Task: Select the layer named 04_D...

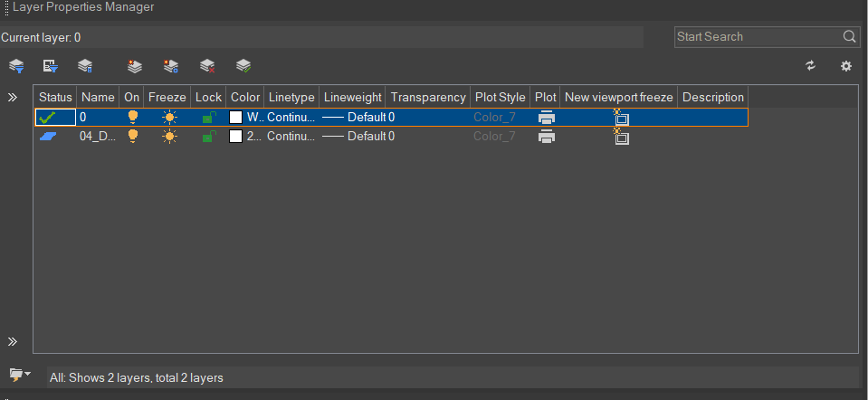Action: click(98, 136)
